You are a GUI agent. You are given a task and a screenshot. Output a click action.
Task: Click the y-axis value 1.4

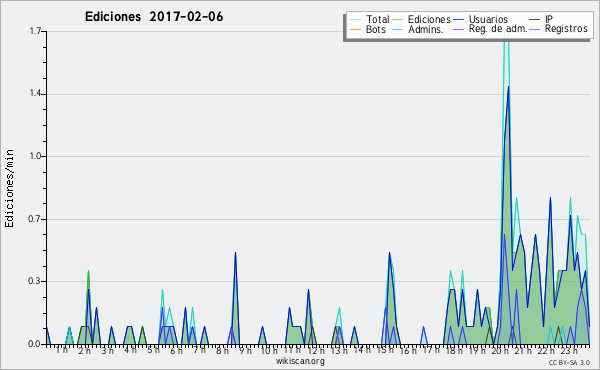[x=35, y=94]
